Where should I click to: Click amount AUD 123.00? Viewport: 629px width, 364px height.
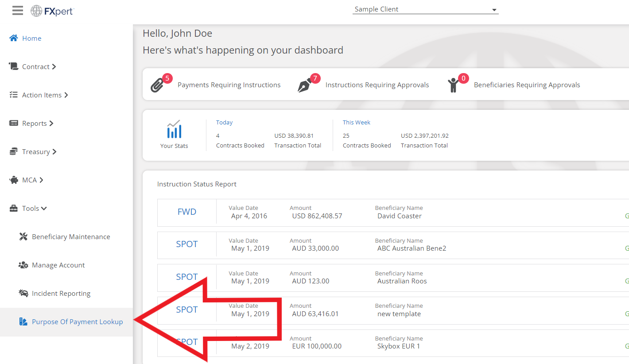pos(311,281)
